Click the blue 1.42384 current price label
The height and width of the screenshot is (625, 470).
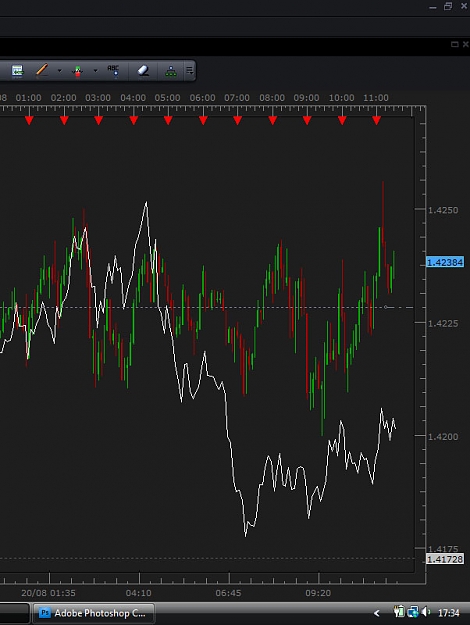[445, 262]
